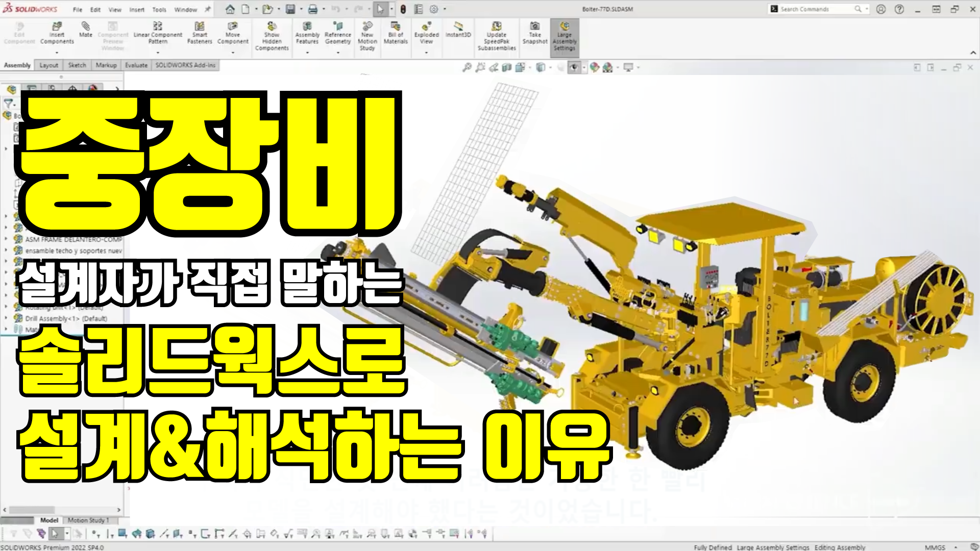
Task: Toggle Hide/Show Items eye icon
Action: pyautogui.click(x=574, y=67)
